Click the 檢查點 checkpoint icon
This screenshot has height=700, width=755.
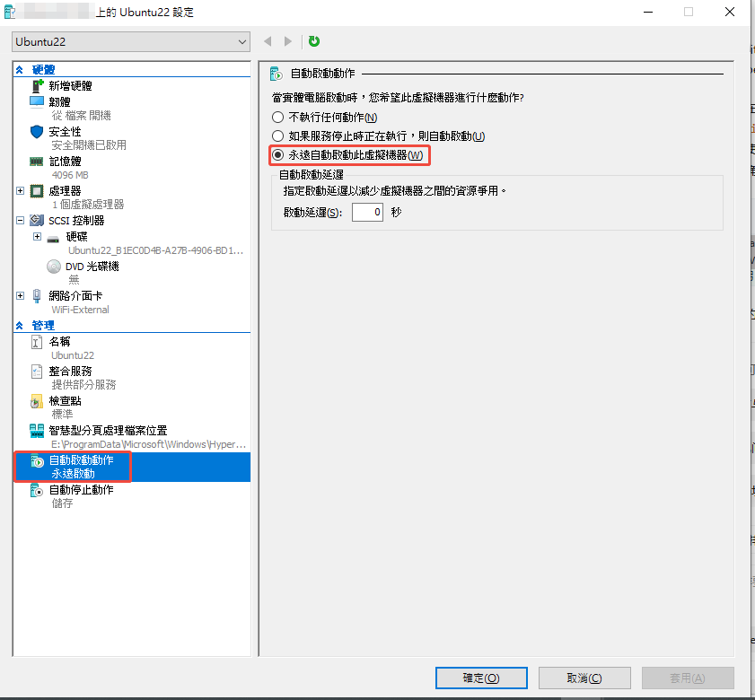pos(37,401)
